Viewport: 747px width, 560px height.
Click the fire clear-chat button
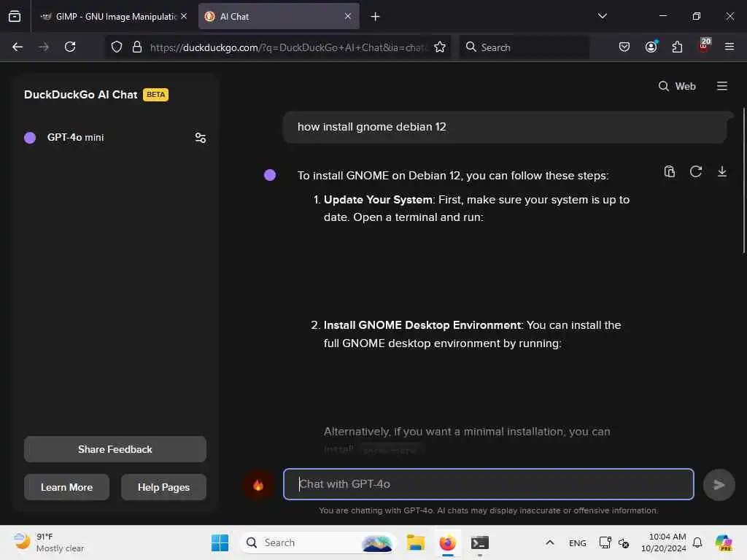[x=258, y=485]
